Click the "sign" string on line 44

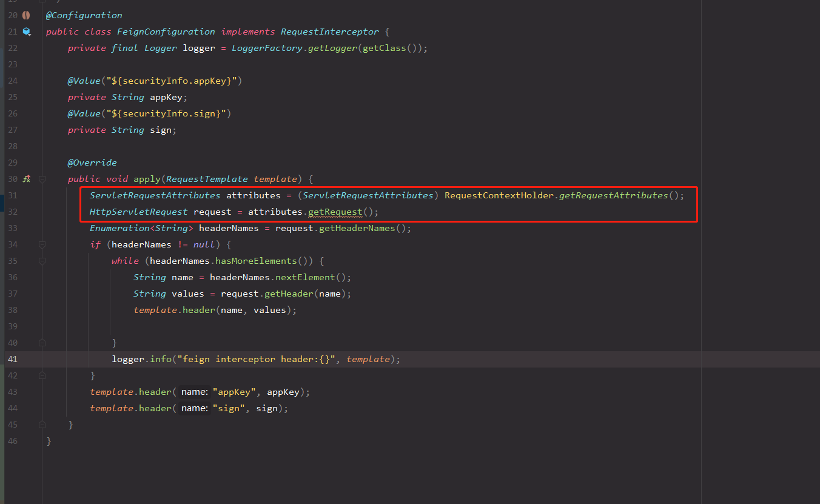point(229,408)
